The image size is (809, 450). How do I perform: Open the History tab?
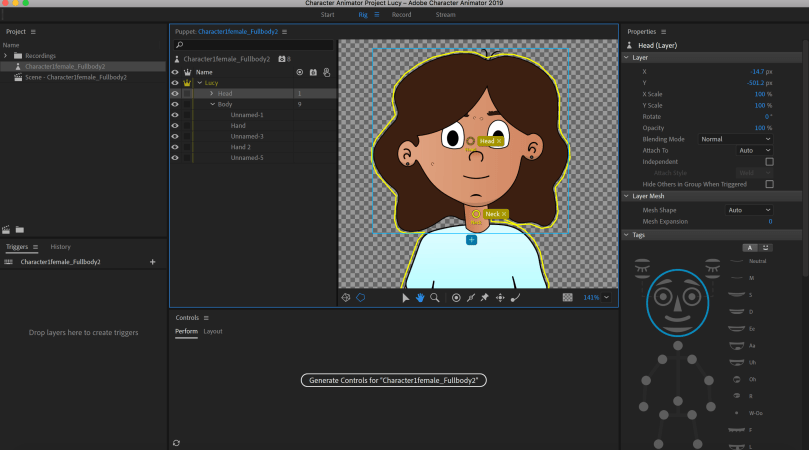[x=60, y=247]
